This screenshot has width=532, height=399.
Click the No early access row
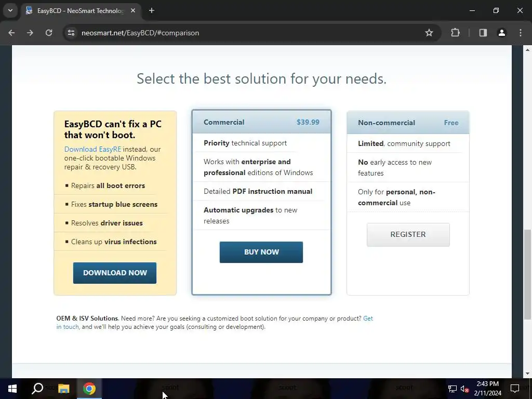point(408,168)
